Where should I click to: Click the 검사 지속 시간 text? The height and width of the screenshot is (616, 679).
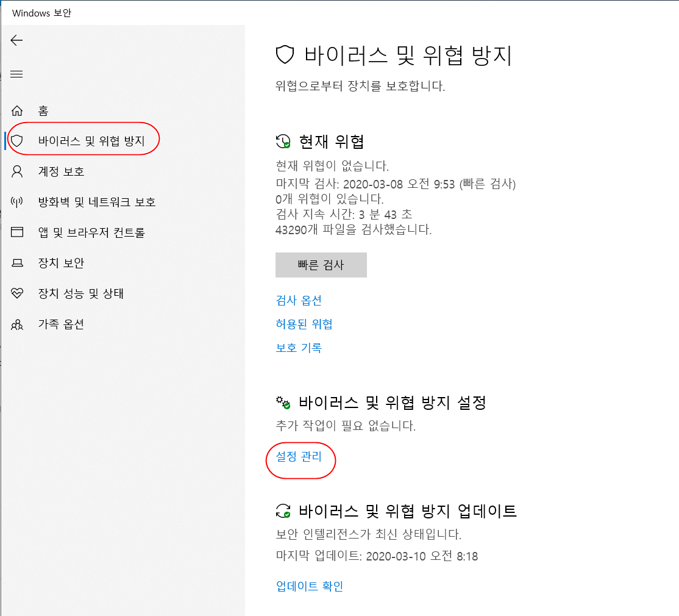click(x=344, y=215)
